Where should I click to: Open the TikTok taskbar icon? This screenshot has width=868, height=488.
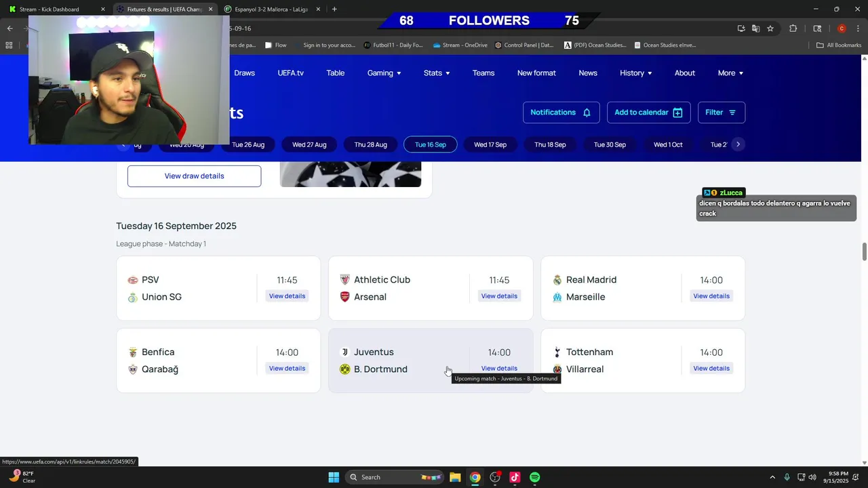click(x=515, y=477)
